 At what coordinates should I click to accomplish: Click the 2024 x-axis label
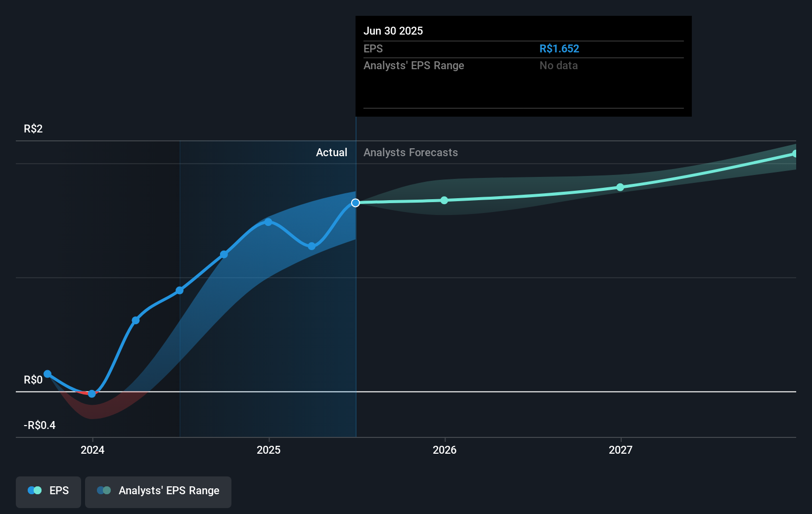92,450
